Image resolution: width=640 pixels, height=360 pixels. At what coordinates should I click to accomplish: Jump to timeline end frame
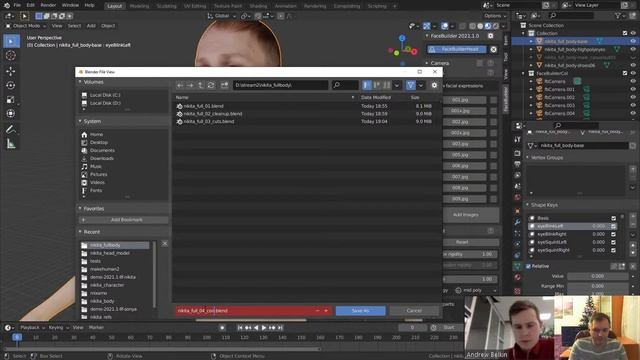(x=280, y=328)
